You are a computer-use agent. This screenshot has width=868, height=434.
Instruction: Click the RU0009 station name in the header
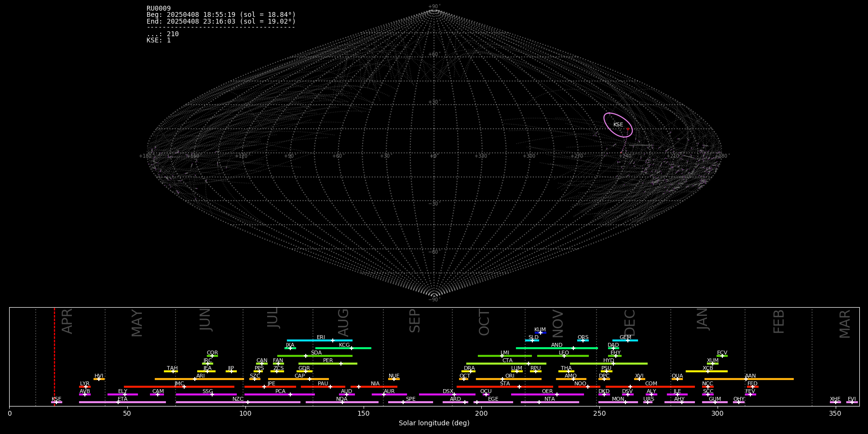click(x=159, y=9)
